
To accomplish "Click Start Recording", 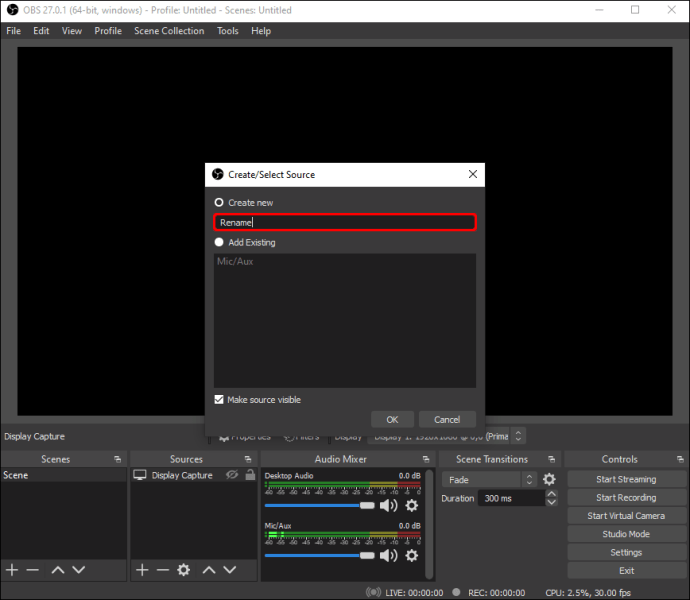I will [626, 497].
